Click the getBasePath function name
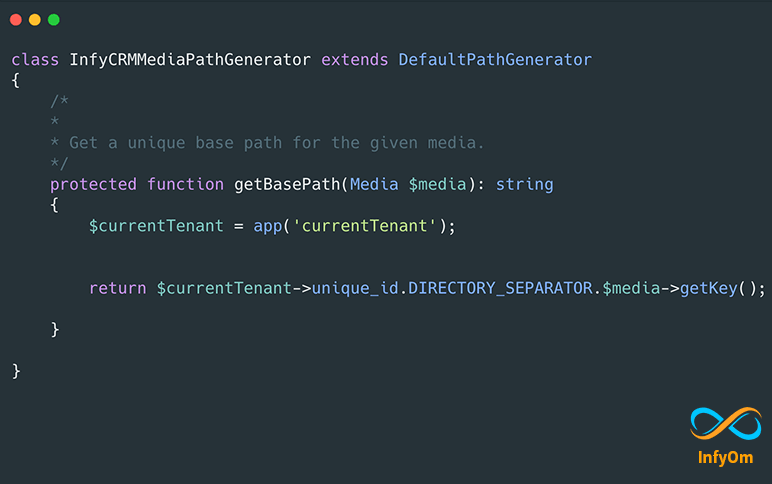772x484 pixels. click(x=287, y=185)
